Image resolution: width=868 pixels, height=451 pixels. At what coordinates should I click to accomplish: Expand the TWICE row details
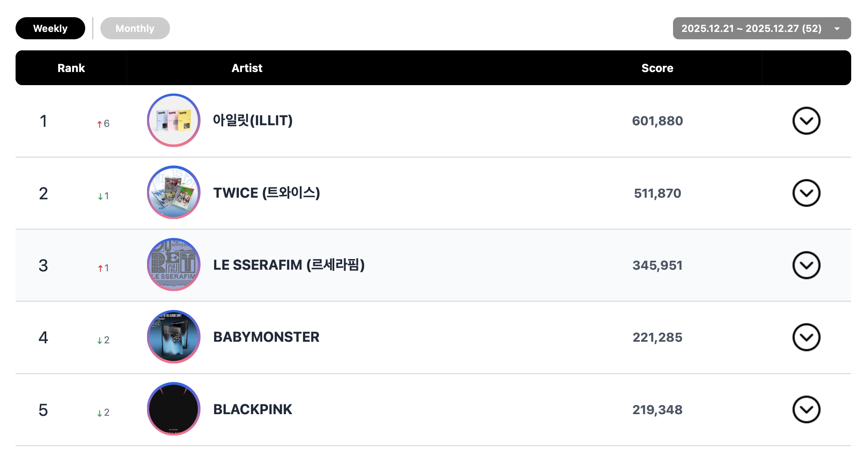806,193
